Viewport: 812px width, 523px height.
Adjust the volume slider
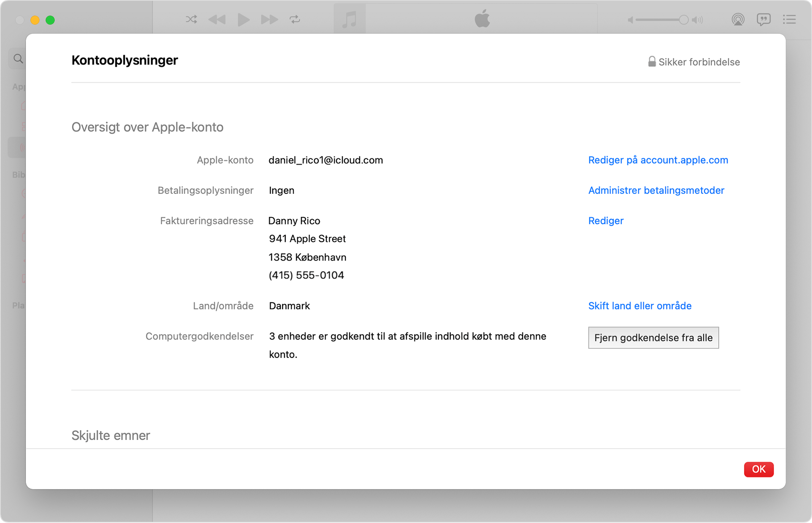tap(662, 20)
